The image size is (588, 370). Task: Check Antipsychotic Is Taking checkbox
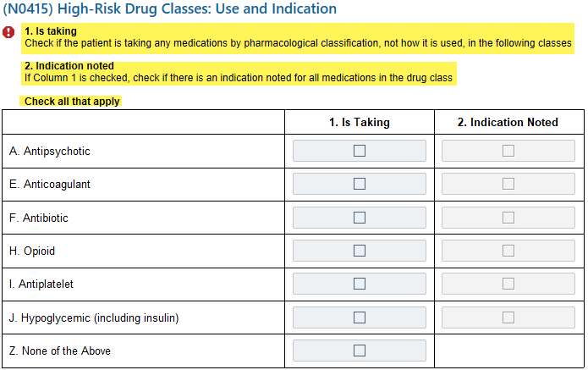pos(360,151)
